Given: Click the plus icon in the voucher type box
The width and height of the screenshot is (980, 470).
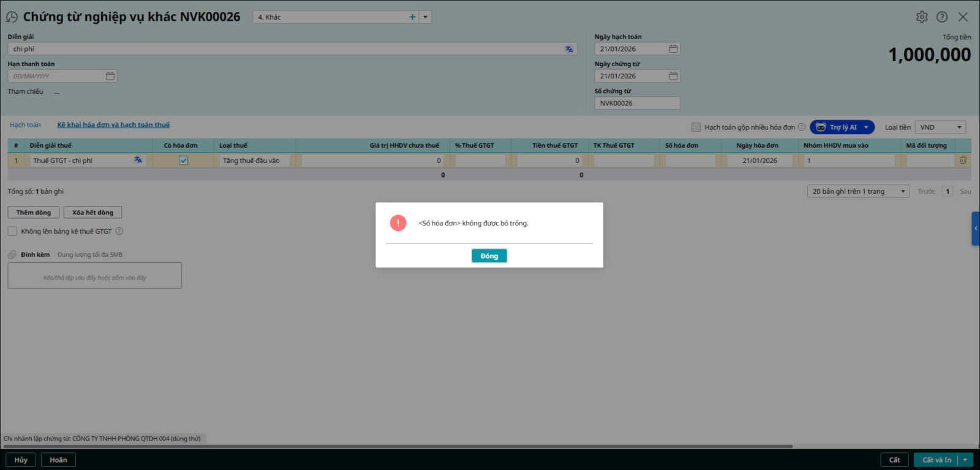Looking at the screenshot, I should pyautogui.click(x=412, y=17).
